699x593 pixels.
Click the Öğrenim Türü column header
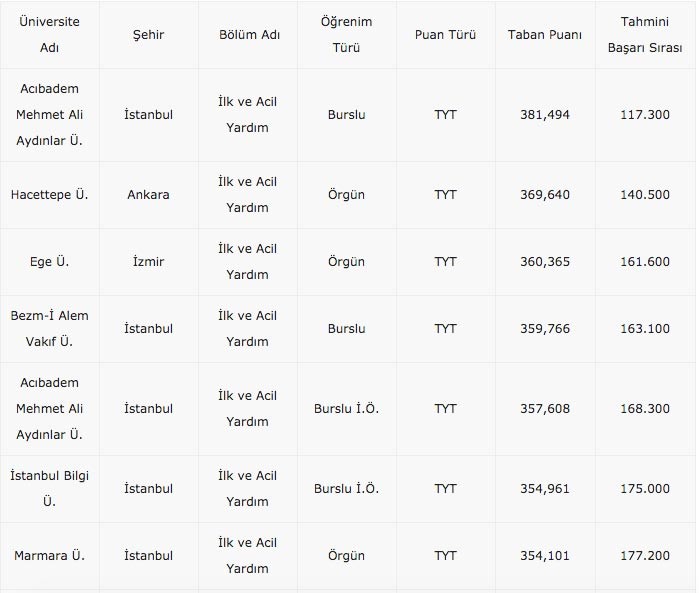346,34
